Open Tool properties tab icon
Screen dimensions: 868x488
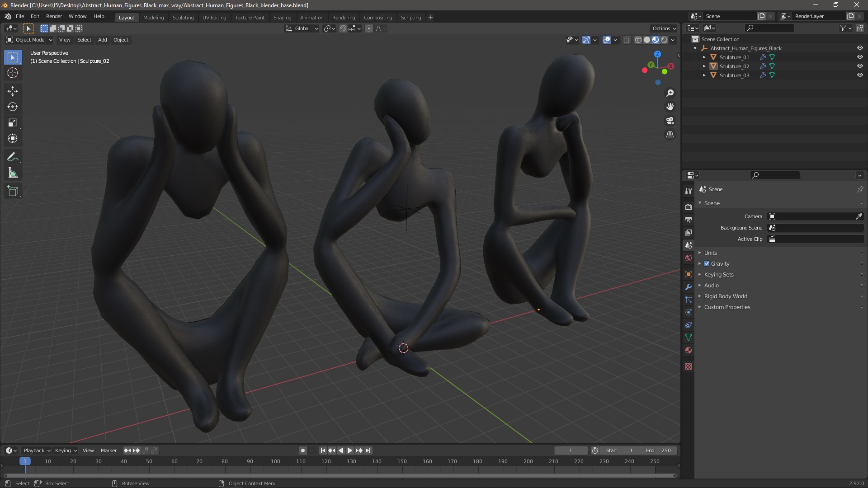(689, 191)
